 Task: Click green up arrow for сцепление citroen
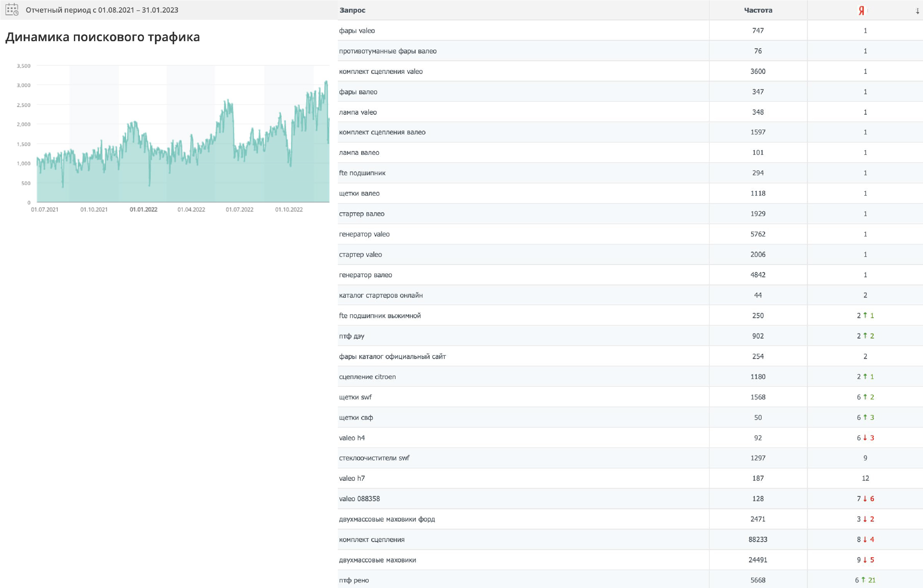click(865, 376)
